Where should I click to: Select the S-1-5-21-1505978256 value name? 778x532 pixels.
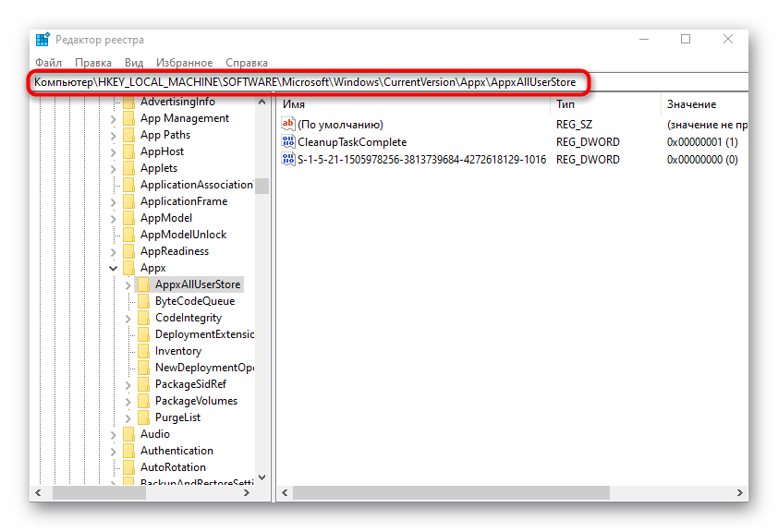tap(421, 159)
